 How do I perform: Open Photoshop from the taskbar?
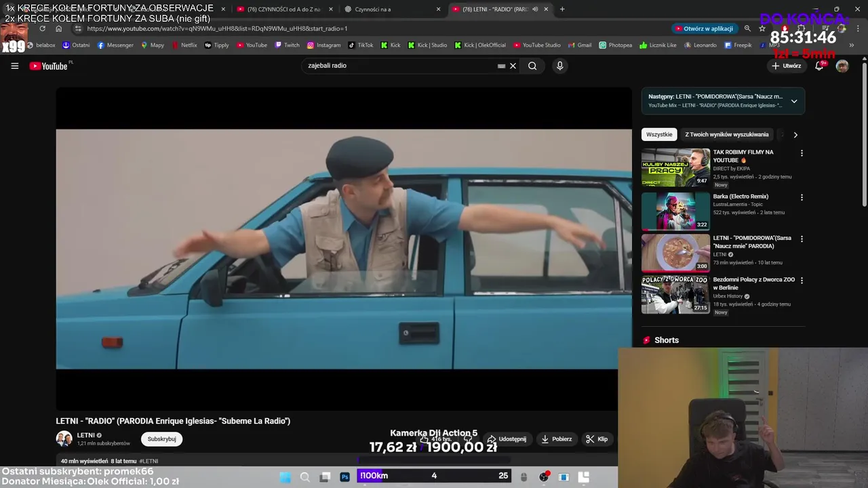pos(344,476)
